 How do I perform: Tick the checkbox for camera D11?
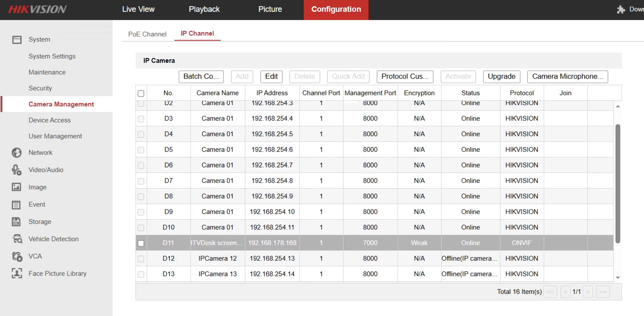[x=141, y=243]
